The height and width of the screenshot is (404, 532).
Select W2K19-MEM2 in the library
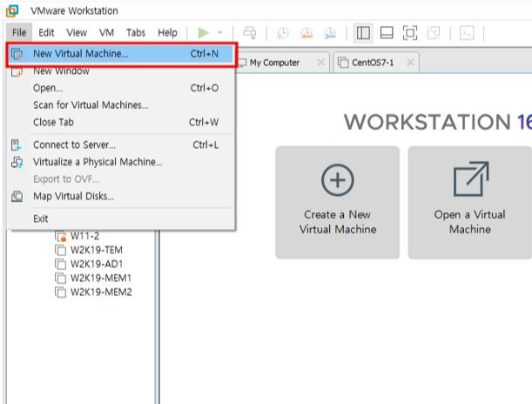click(x=101, y=292)
